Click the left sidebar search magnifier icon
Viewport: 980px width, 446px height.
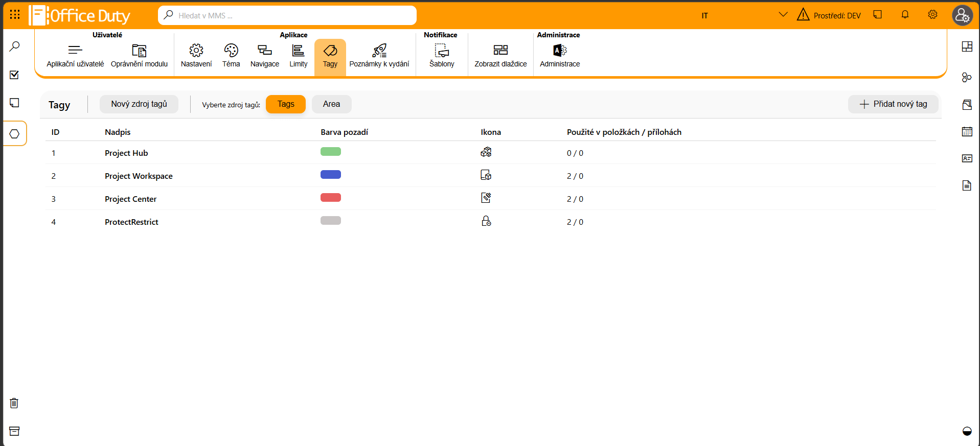click(15, 46)
